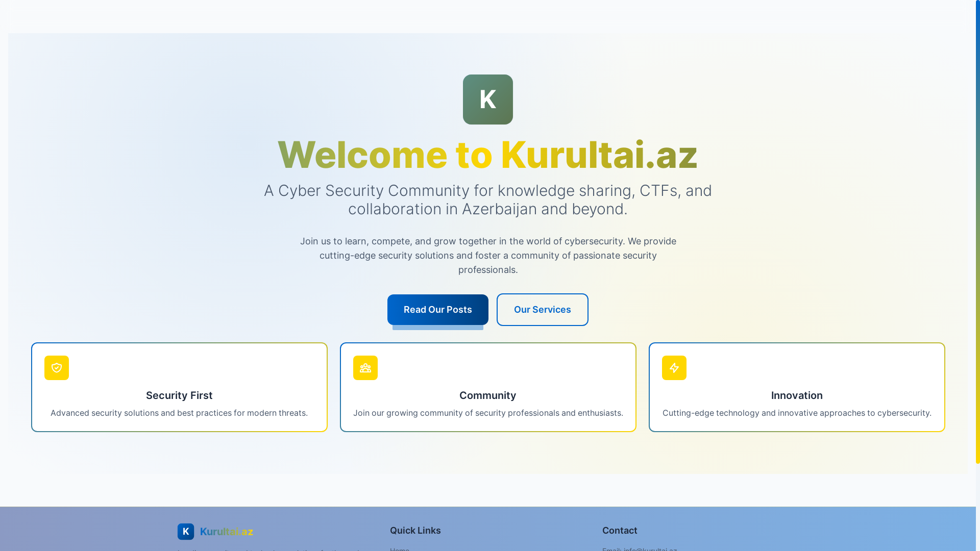This screenshot has height=551, width=980.
Task: Select the Innovation card title
Action: coord(797,395)
